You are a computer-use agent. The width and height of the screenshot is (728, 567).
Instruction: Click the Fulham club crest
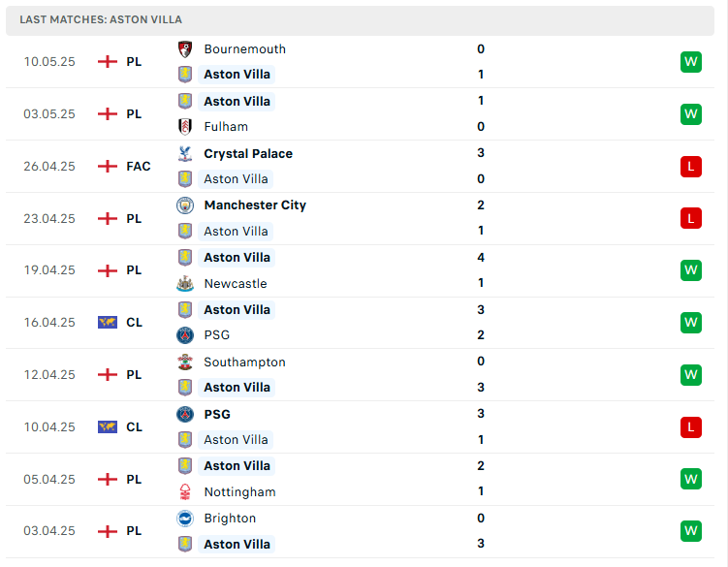pos(185,127)
